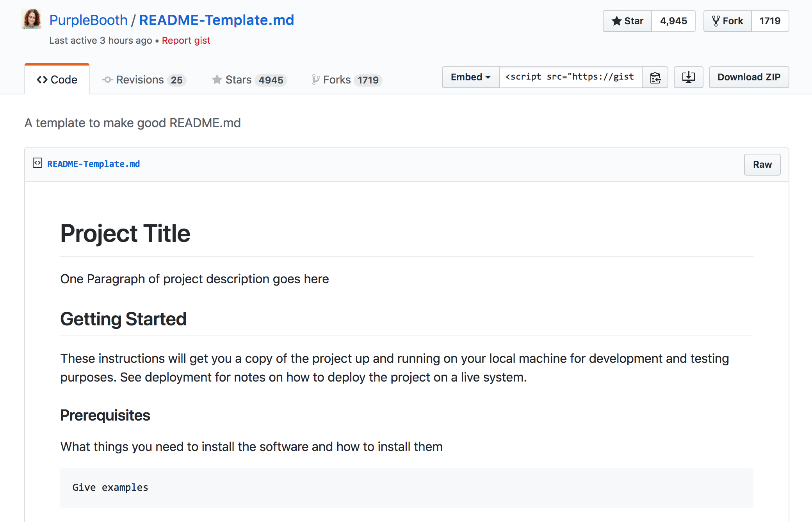Screen dimensions: 812x522
Task: Report this gist
Action: tap(186, 41)
